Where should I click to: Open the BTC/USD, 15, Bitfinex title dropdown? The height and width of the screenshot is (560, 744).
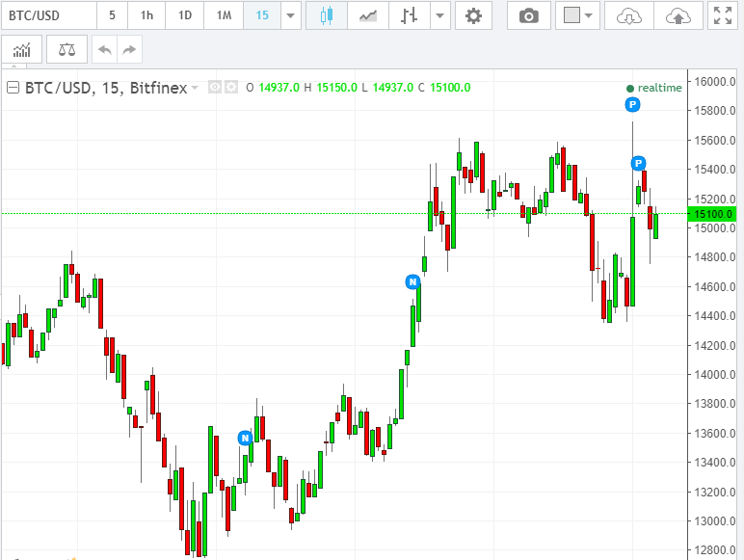click(195, 88)
